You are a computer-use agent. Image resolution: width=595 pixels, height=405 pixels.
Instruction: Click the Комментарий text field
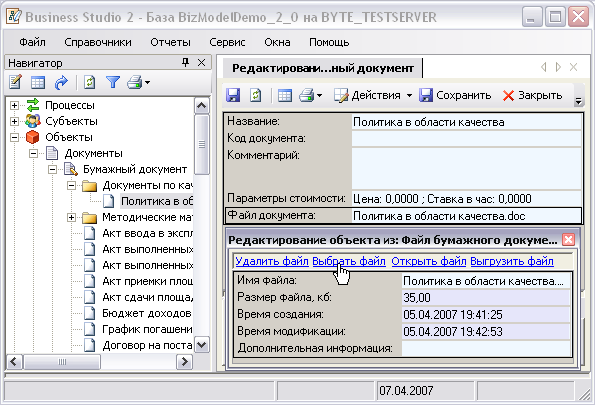[x=466, y=168]
